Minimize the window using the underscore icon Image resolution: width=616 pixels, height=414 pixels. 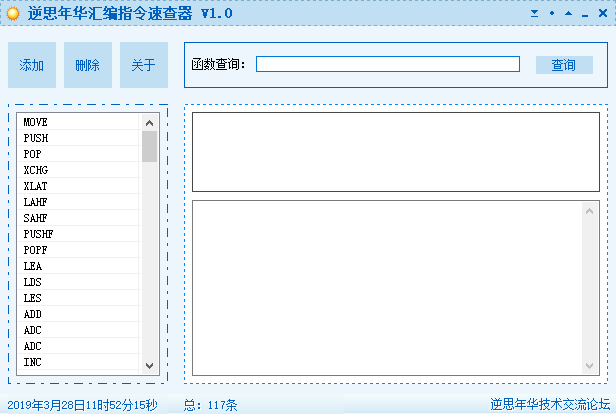tap(585, 14)
